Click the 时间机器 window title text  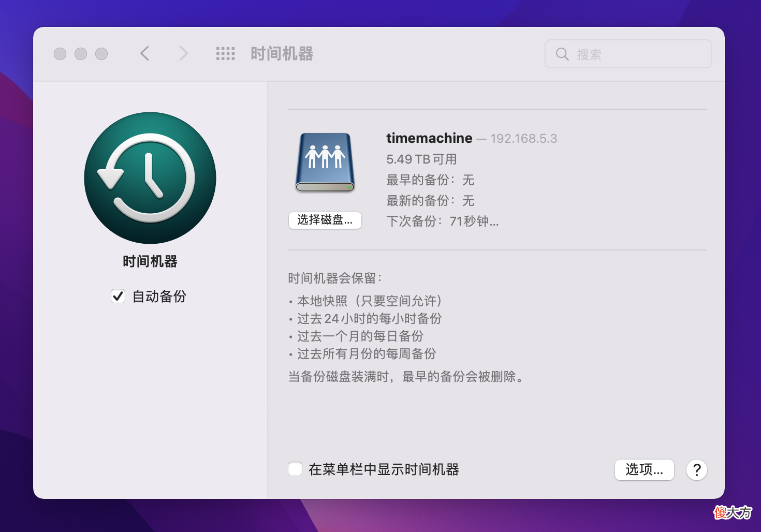click(282, 54)
